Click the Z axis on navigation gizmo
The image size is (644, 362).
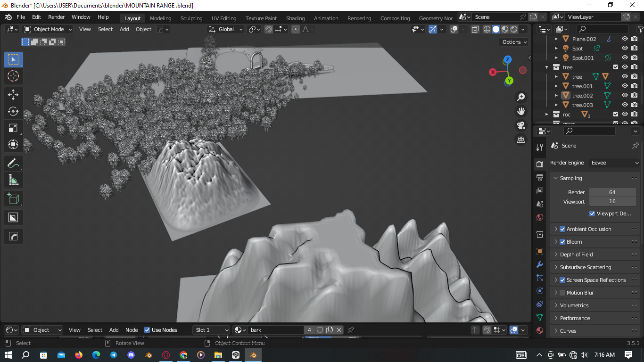click(x=508, y=60)
